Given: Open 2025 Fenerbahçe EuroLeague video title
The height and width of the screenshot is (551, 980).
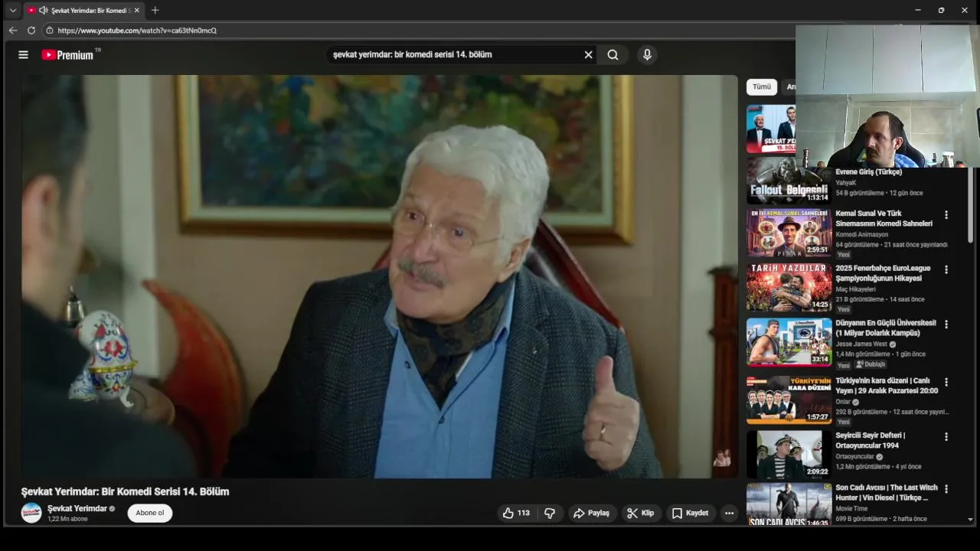Looking at the screenshot, I should tap(883, 273).
